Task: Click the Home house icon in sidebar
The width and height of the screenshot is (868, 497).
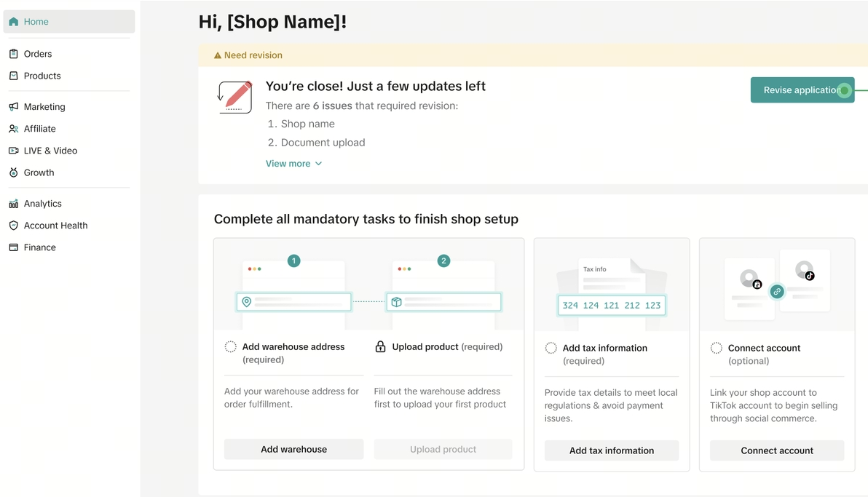Action: click(14, 22)
